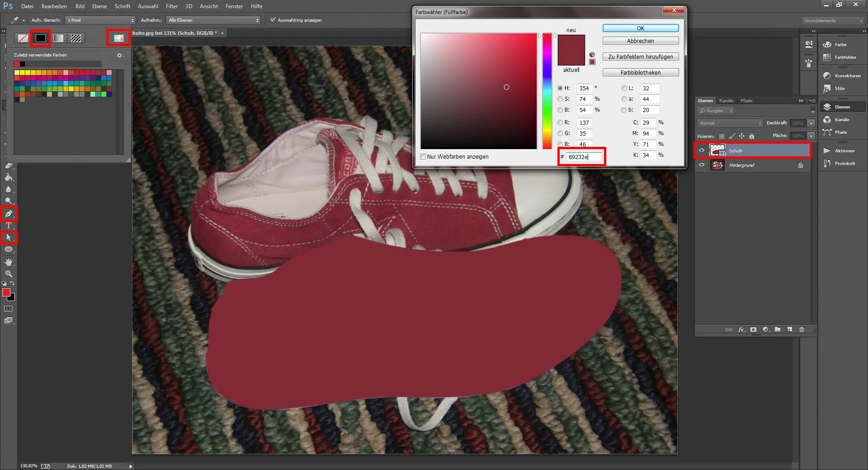Open the Normal blend mode dropdown

point(730,123)
